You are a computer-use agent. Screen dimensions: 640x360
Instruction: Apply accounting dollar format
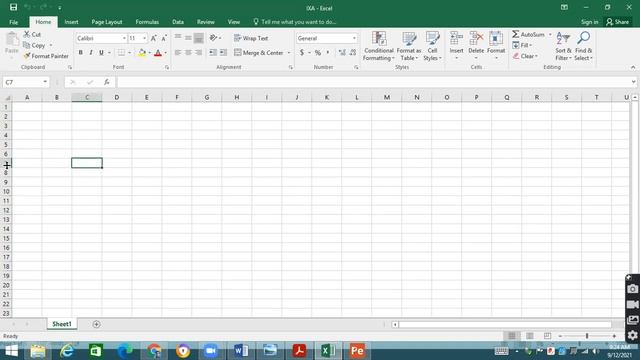(302, 53)
